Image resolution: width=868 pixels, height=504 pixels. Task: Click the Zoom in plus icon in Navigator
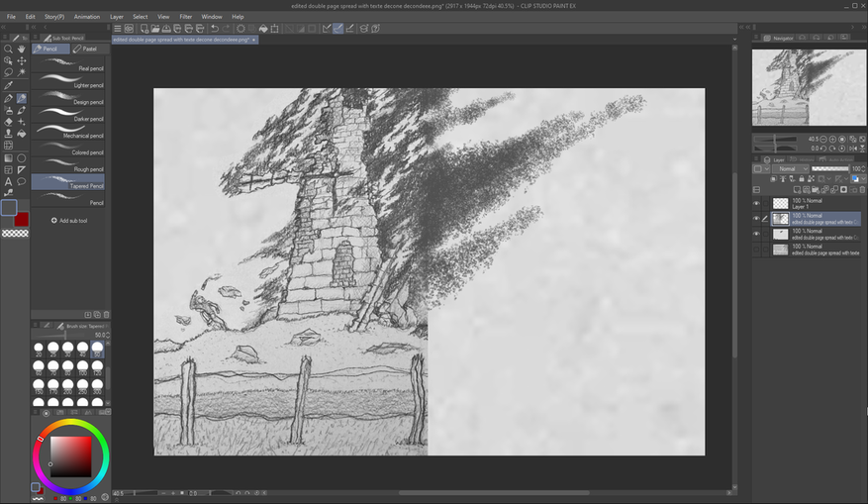pos(832,139)
